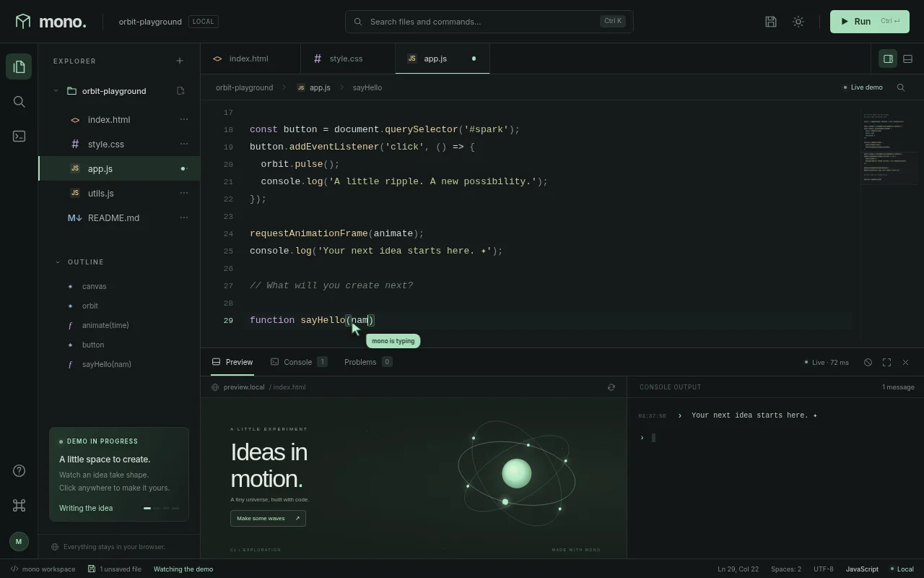Close the bottom panel
The image size is (924, 578).
tap(905, 363)
